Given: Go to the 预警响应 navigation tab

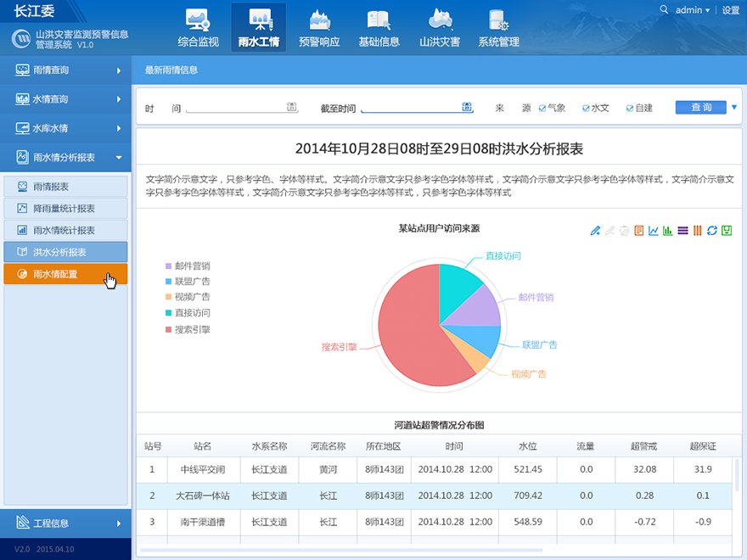Looking at the screenshot, I should click(319, 27).
